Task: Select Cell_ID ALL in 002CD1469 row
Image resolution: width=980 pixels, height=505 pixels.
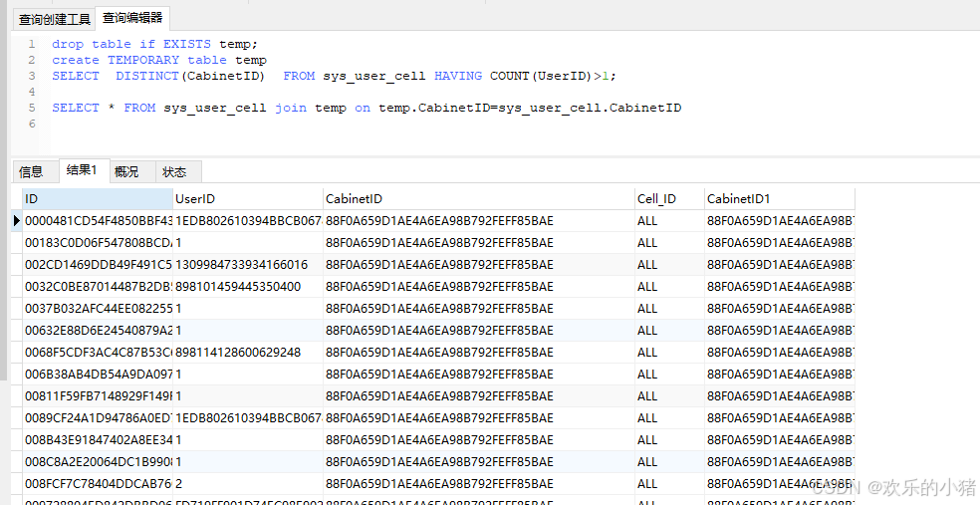Action: tap(669, 264)
